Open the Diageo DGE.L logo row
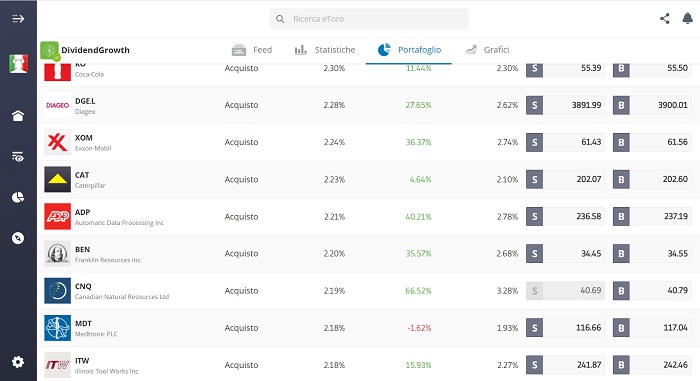The image size is (700, 381). point(58,105)
